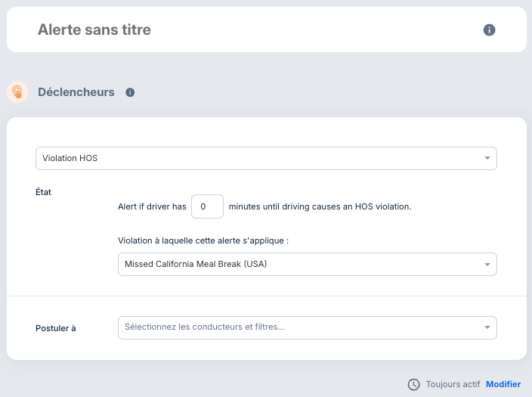The width and height of the screenshot is (532, 397).
Task: Click the Alerte sans titre title to rename
Action: 94,30
